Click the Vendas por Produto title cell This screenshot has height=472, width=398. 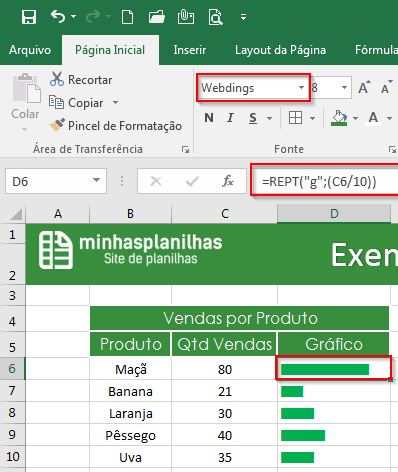tap(240, 318)
